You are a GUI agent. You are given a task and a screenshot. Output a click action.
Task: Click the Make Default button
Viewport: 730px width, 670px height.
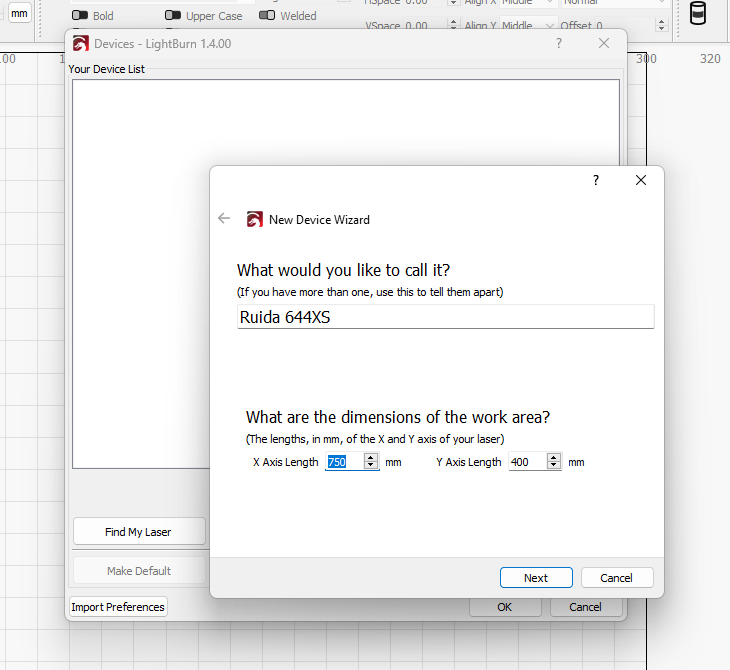(x=139, y=571)
